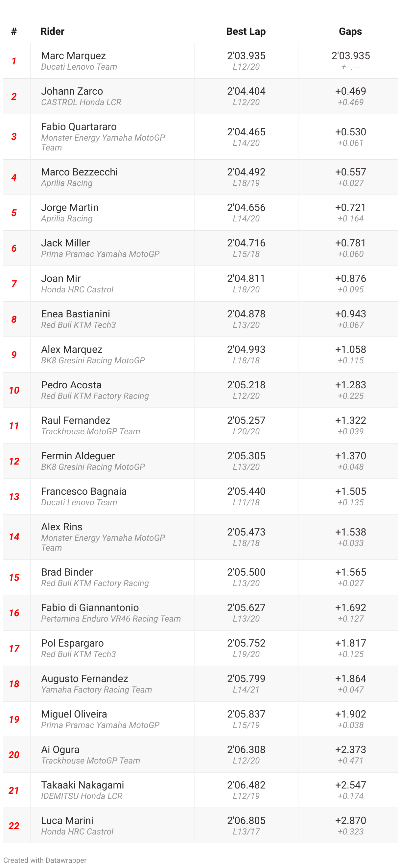401x868 pixels.
Task: Click the Best Lap column header
Action: tap(246, 31)
